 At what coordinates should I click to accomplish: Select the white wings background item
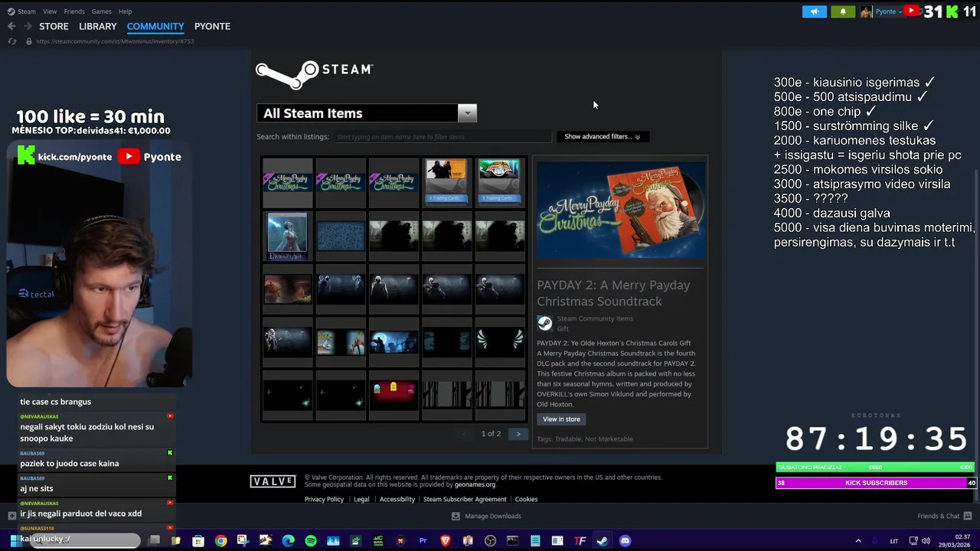pyautogui.click(x=500, y=342)
